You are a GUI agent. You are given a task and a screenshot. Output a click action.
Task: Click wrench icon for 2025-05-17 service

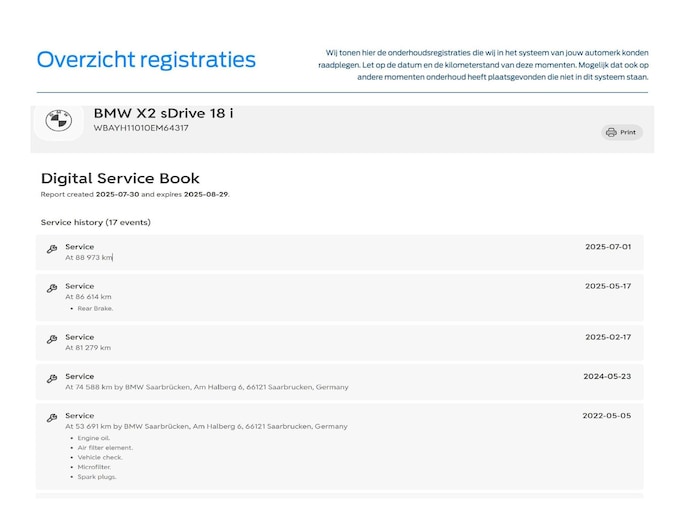point(52,289)
